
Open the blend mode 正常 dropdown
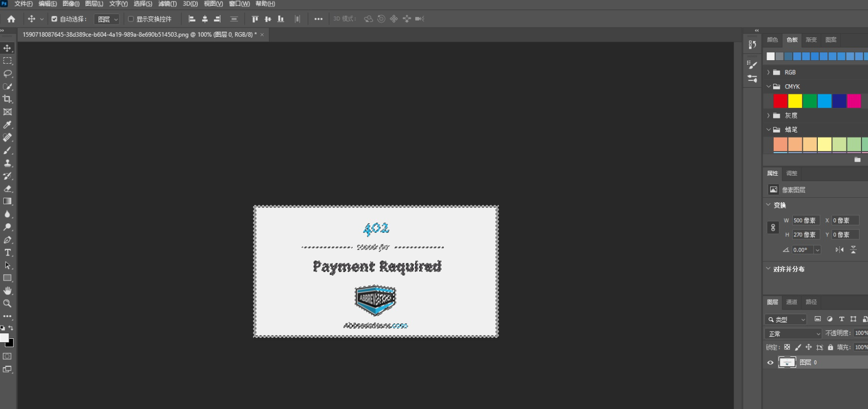click(793, 334)
